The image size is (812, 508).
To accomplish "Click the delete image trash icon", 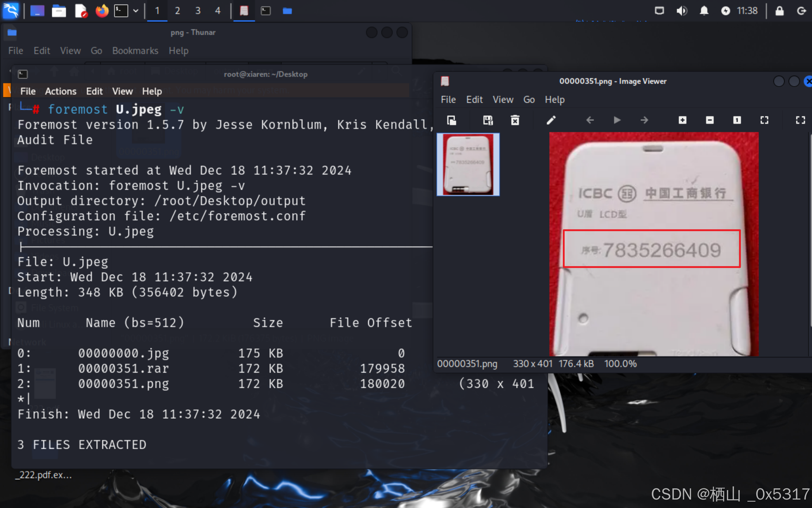I will [515, 120].
